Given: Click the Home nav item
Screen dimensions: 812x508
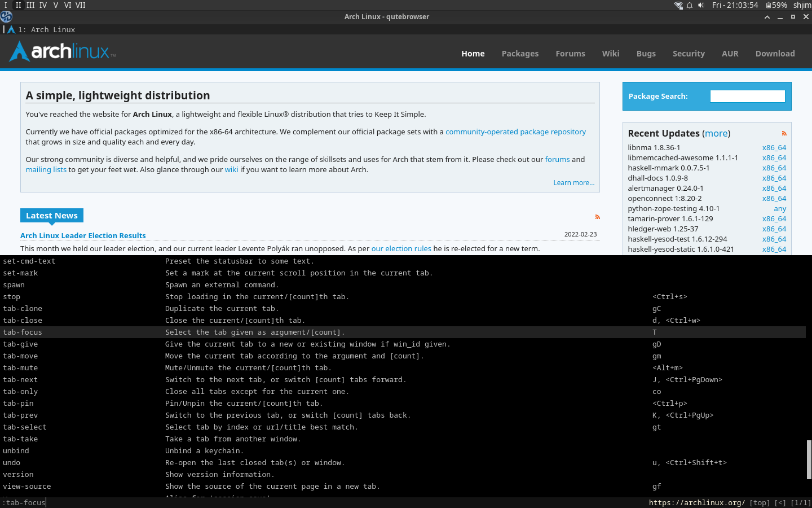Looking at the screenshot, I should (x=473, y=54).
